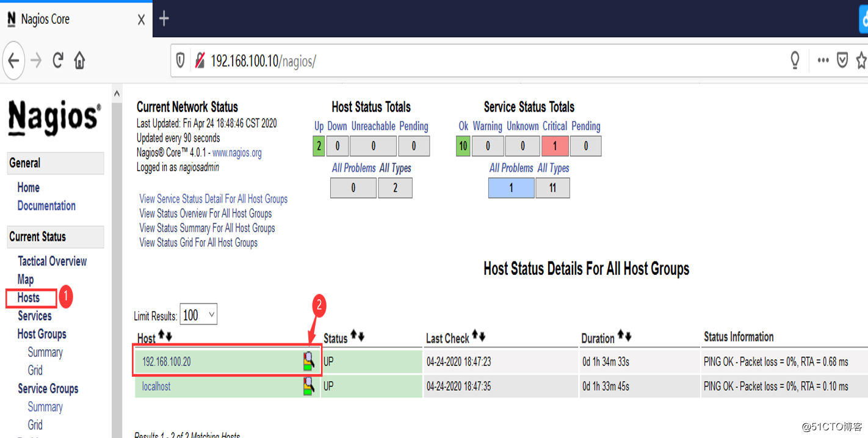The width and height of the screenshot is (868, 438).
Task: Sort Last Check column descending arrow
Action: coord(482,336)
